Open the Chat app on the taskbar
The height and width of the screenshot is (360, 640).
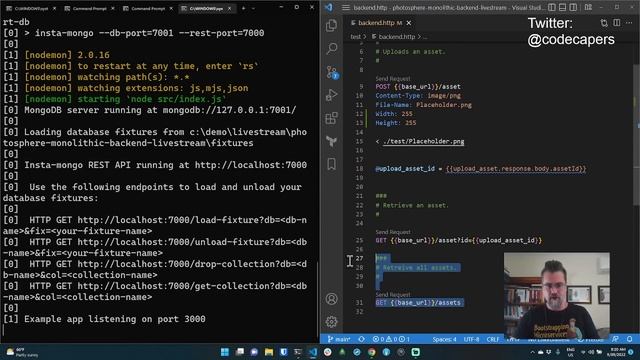[254, 352]
